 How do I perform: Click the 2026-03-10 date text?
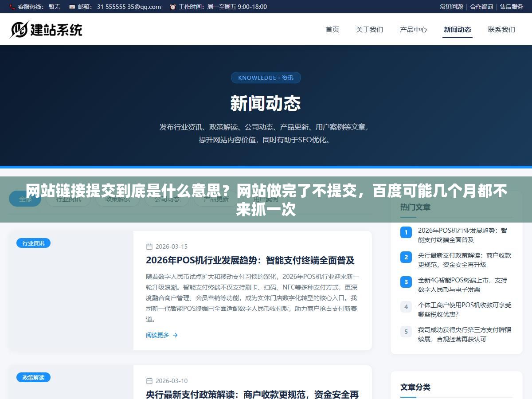point(172,381)
